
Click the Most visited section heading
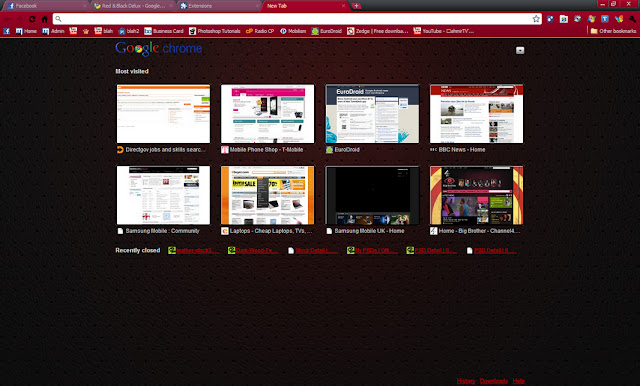tap(132, 71)
